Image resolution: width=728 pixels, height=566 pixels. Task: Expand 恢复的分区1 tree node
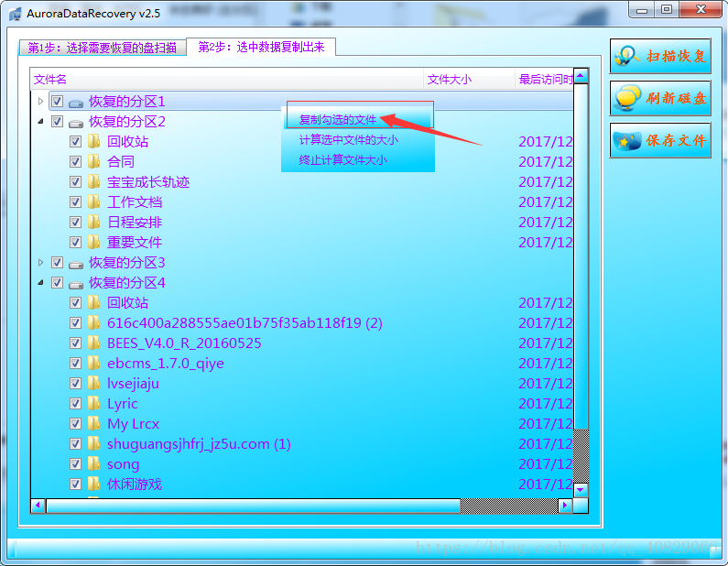click(40, 102)
